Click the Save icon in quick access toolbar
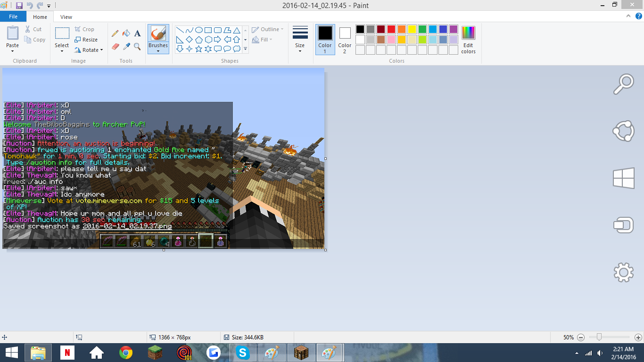644x362 pixels. tap(19, 6)
